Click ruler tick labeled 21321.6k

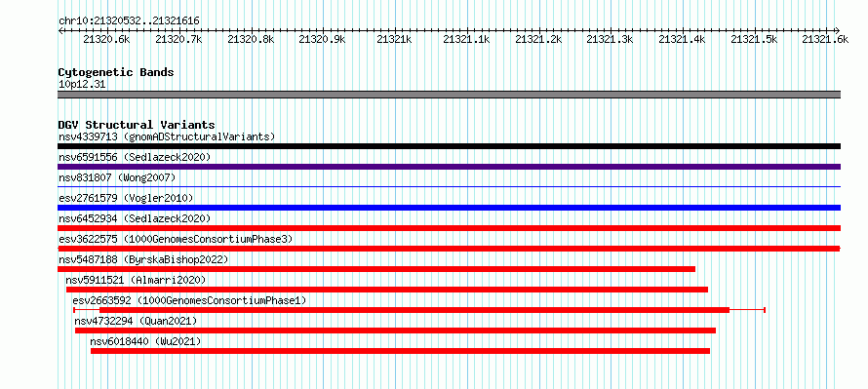coord(825,39)
